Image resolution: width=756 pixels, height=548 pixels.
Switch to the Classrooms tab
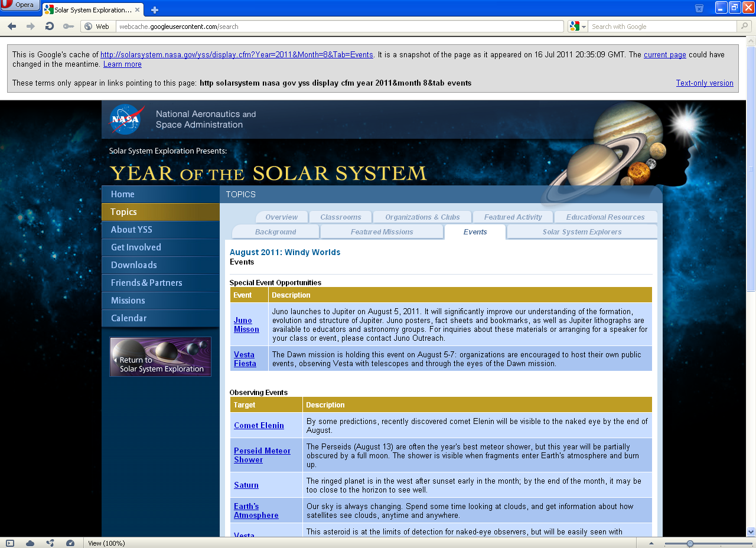[x=341, y=217]
